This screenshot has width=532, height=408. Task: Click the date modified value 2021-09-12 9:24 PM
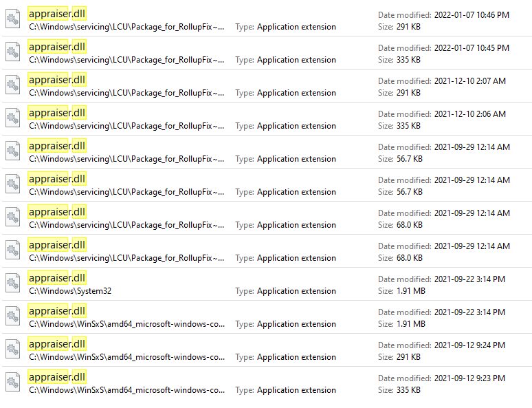click(469, 345)
